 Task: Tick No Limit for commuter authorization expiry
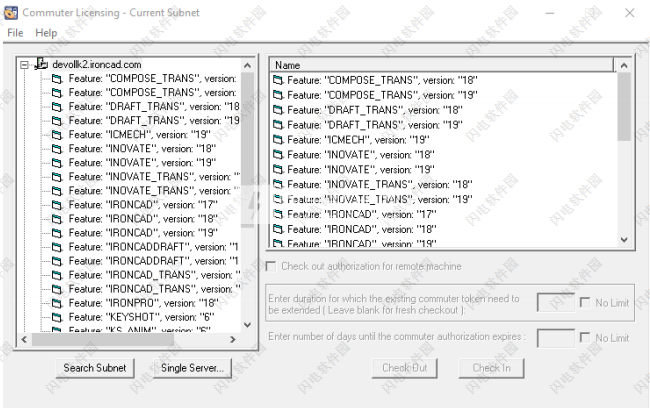585,338
